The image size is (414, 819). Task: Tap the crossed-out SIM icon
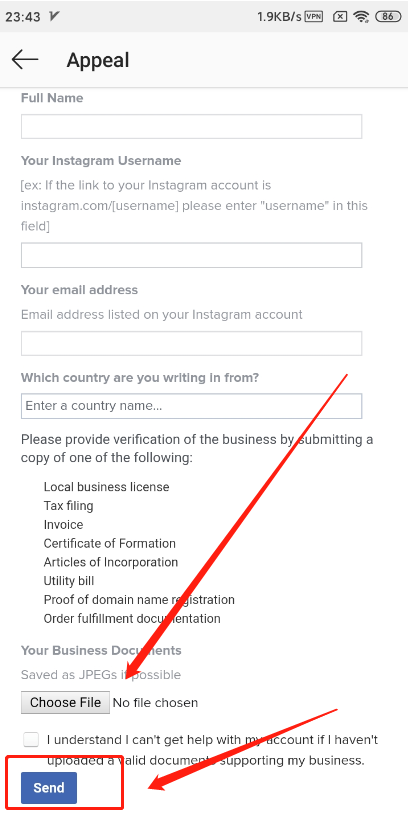(x=339, y=16)
